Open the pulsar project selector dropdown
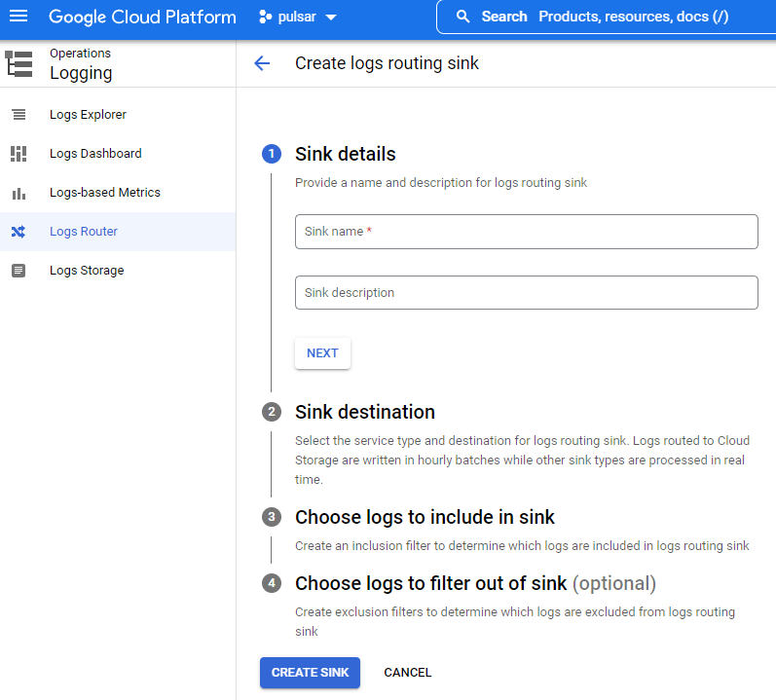Image resolution: width=776 pixels, height=700 pixels. [298, 17]
